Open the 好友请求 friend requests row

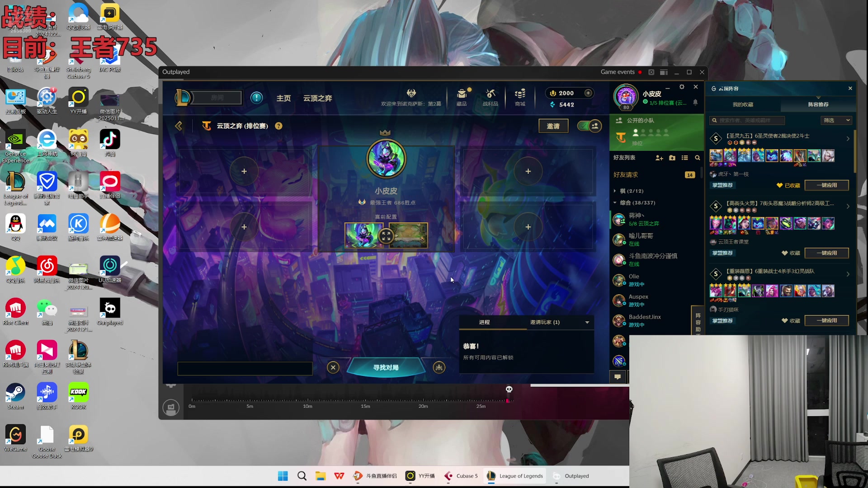tap(655, 175)
